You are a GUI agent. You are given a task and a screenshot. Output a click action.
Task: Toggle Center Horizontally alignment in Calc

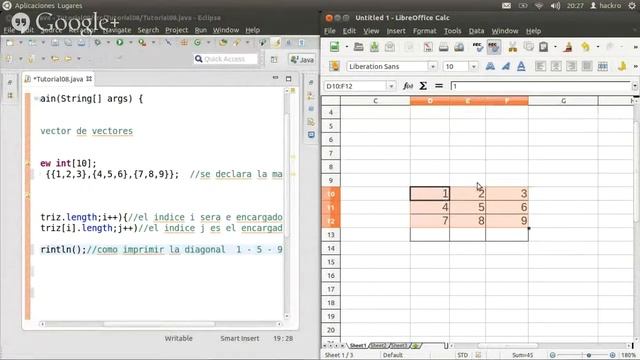point(556,66)
